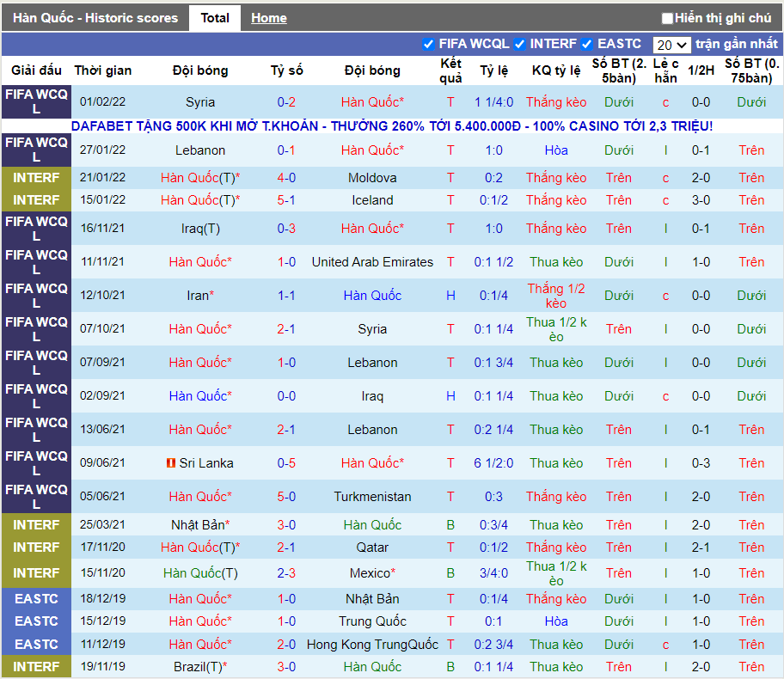
Task: Click the DAFABET promotion banner link
Action: pos(391,126)
